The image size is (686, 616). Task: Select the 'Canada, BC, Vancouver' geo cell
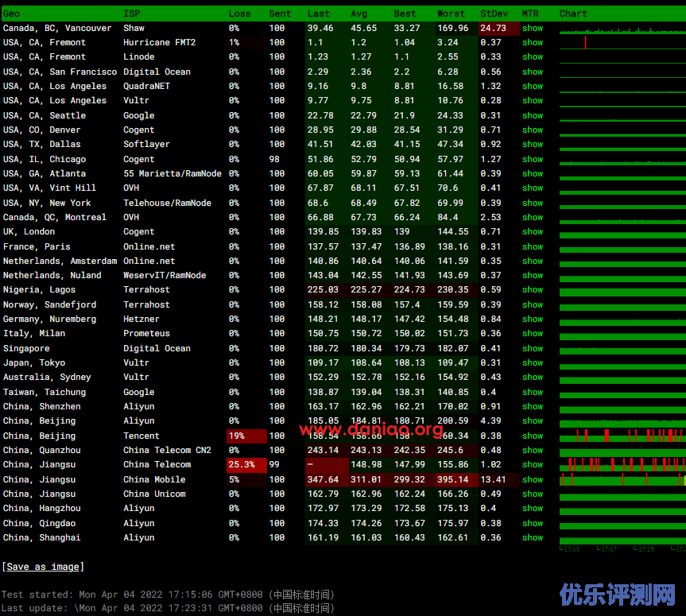(57, 28)
